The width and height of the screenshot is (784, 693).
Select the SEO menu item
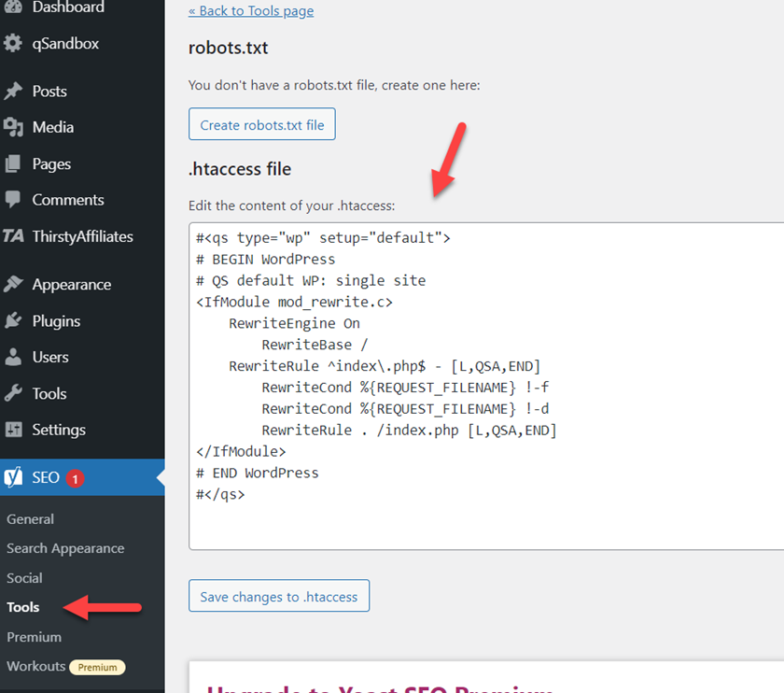click(82, 477)
